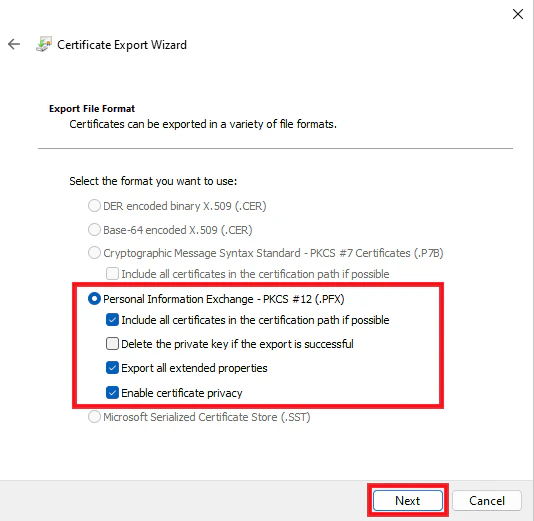The height and width of the screenshot is (521, 534).
Task: Click the back arrow icon
Action: click(14, 44)
